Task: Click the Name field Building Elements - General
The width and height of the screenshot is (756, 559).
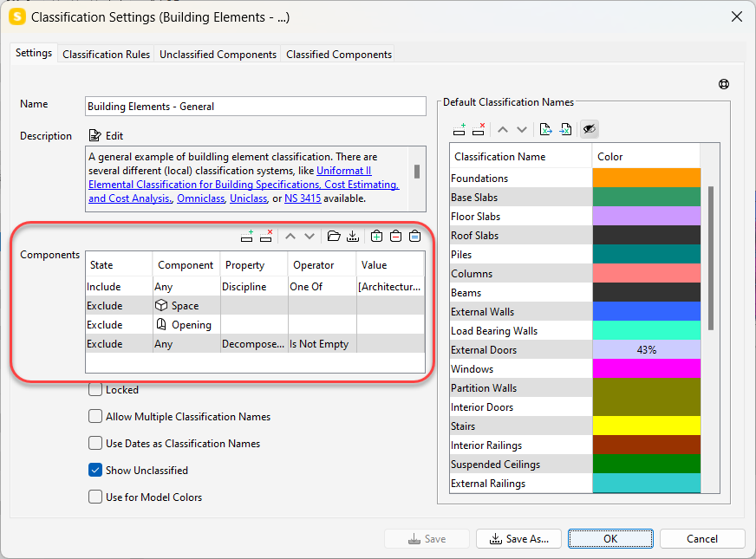Action: pos(256,107)
